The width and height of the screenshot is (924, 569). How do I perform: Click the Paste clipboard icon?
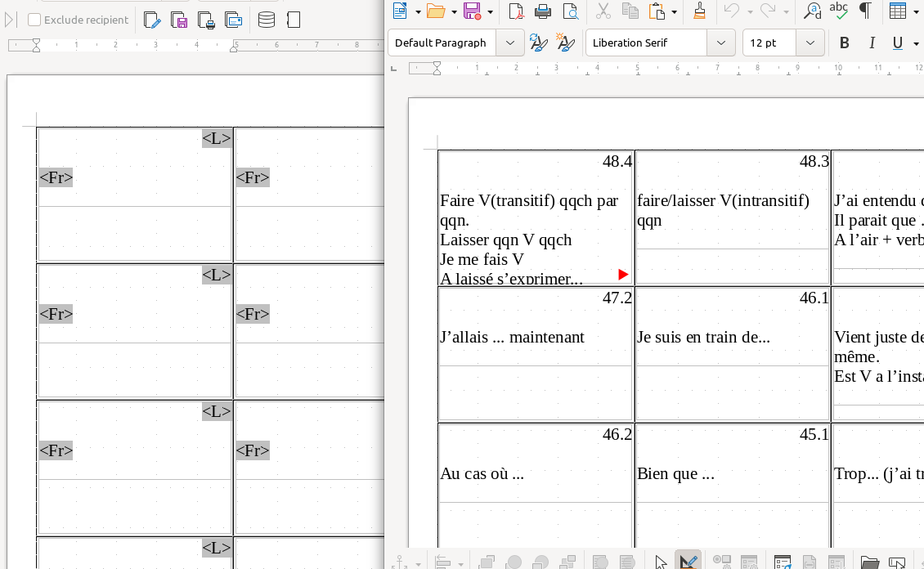657,11
